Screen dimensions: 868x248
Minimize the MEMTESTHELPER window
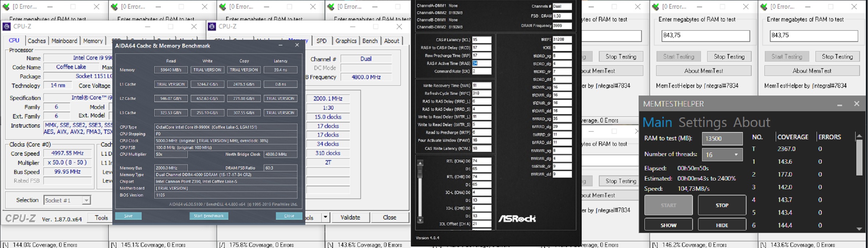tap(840, 105)
